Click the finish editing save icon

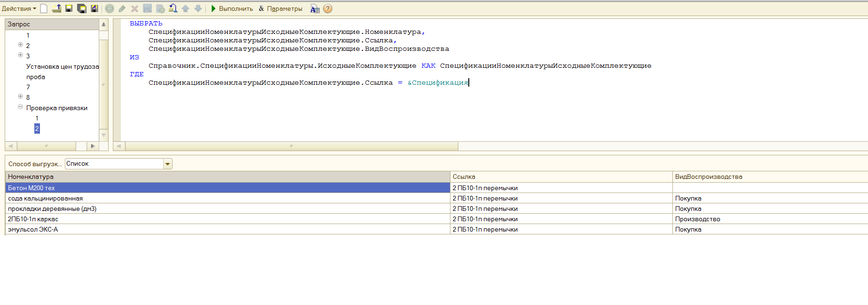click(147, 8)
